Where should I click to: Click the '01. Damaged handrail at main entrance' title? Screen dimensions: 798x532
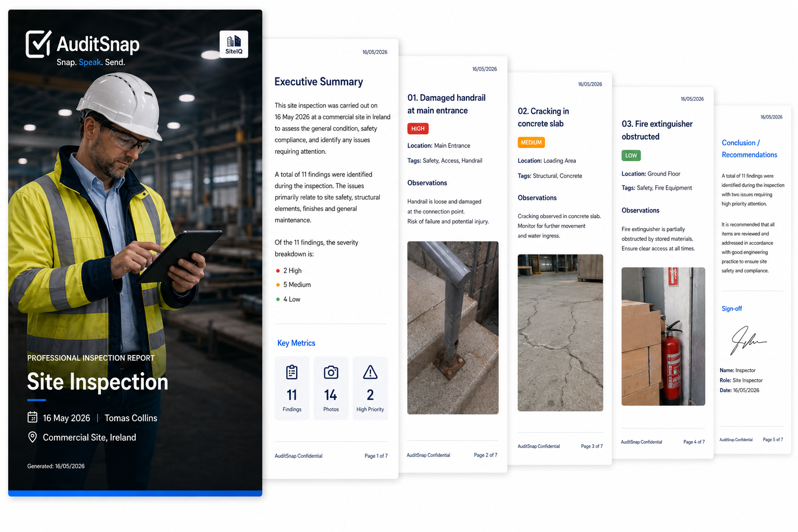point(446,104)
